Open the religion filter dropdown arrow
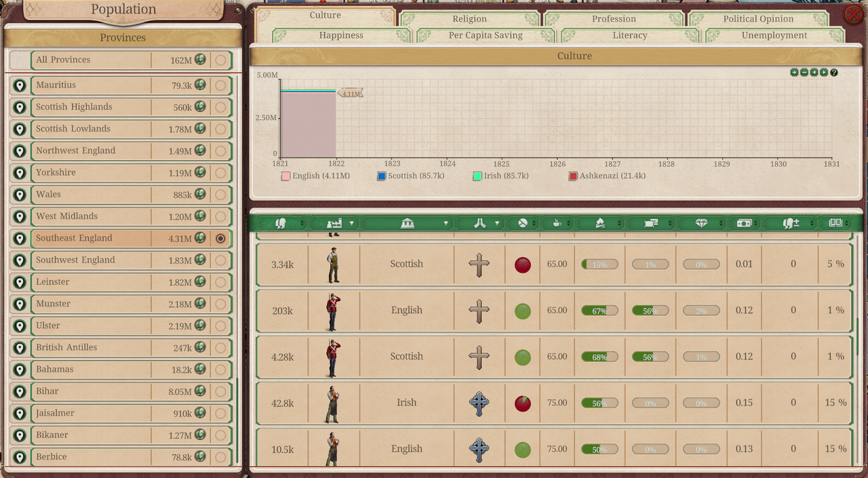 click(497, 223)
